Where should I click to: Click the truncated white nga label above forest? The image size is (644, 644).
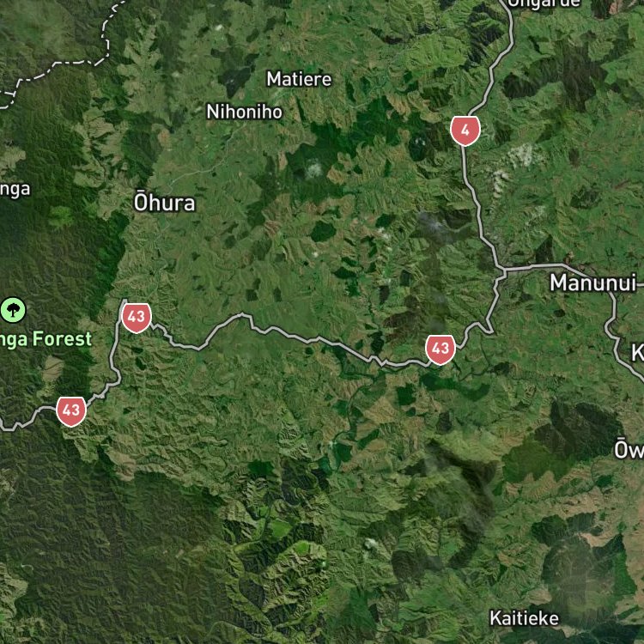15,190
